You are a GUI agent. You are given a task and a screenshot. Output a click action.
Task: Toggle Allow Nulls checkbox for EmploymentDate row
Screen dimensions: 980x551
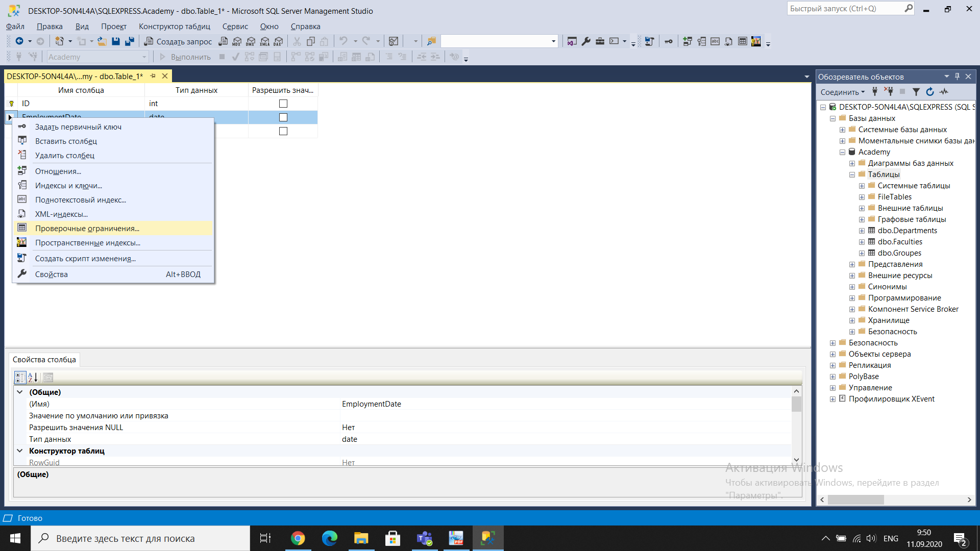[x=283, y=117]
